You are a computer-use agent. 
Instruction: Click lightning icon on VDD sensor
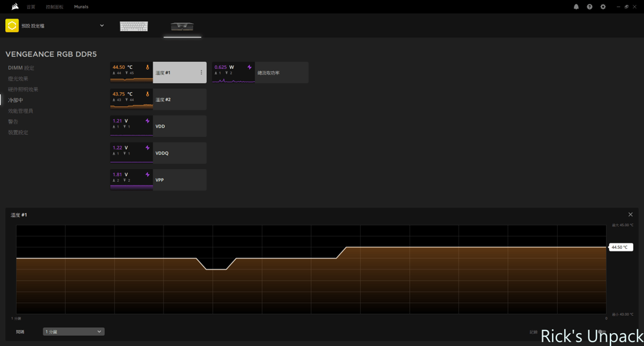(x=147, y=121)
